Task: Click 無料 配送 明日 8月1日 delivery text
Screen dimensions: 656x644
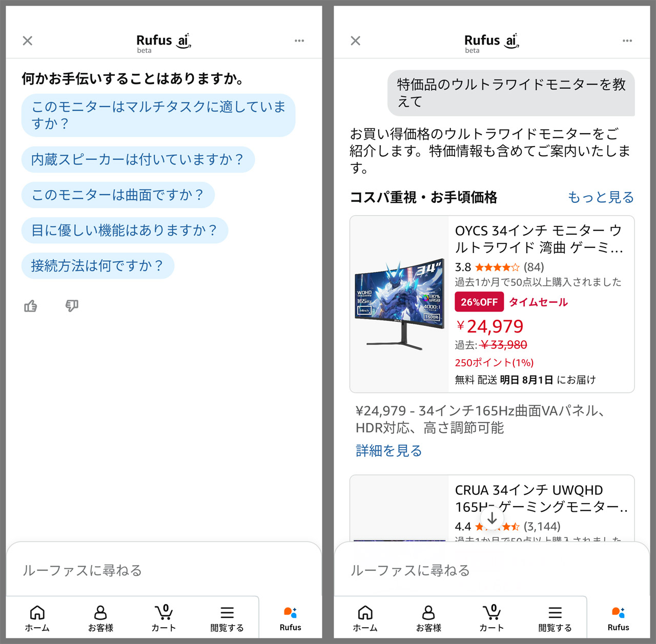Action: (525, 380)
